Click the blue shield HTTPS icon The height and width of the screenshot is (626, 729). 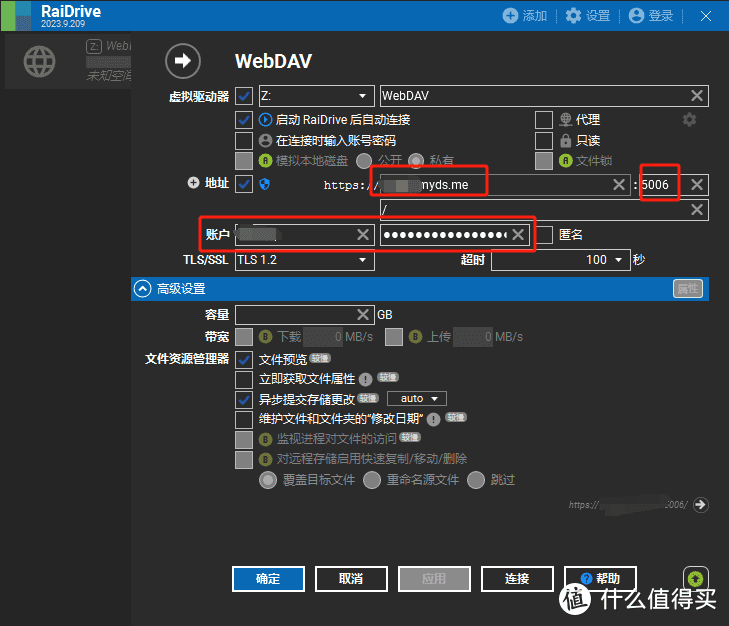click(x=265, y=184)
